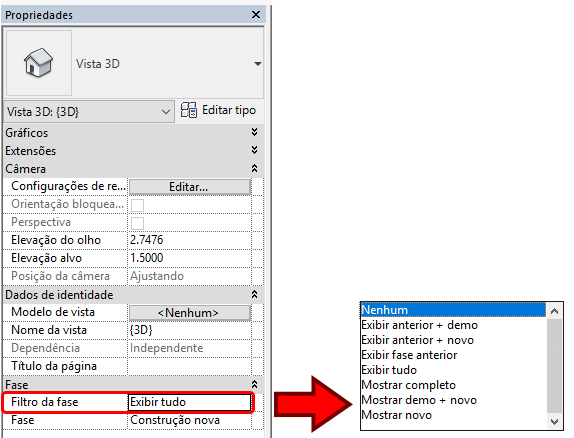Select Exibir anterior + demo in list
Screen dimensions: 574x438
(x=419, y=325)
